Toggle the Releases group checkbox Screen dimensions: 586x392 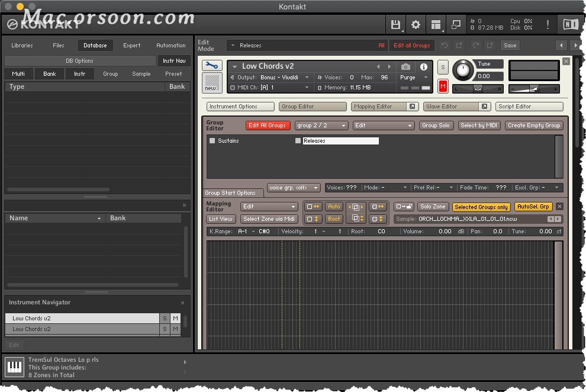coord(298,140)
